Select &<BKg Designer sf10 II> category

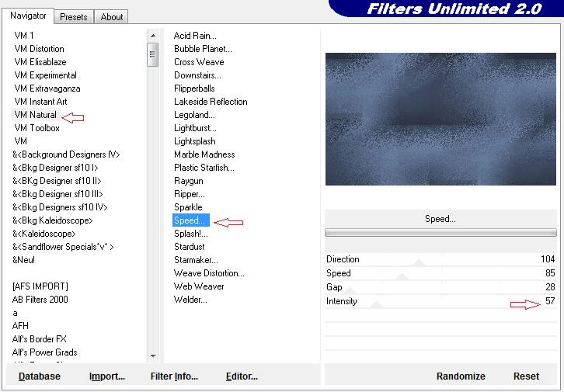pos(57,181)
